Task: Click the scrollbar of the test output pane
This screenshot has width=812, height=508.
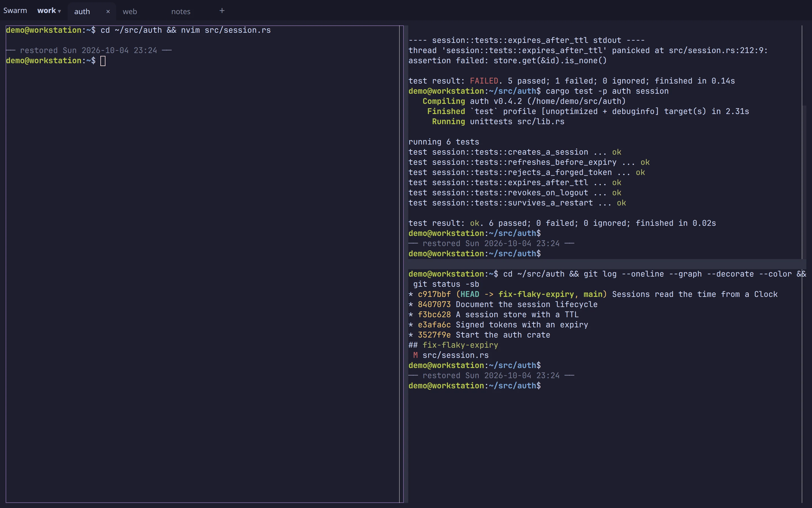Action: pos(804,182)
